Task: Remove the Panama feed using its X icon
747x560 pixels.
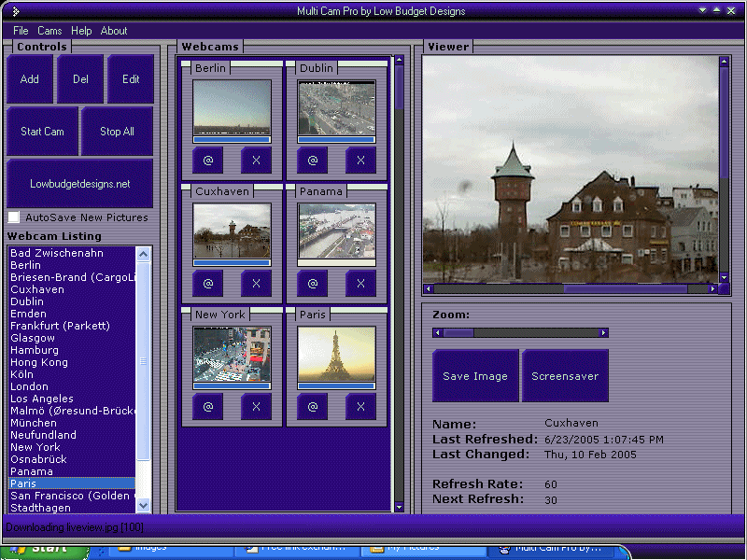Action: point(360,284)
